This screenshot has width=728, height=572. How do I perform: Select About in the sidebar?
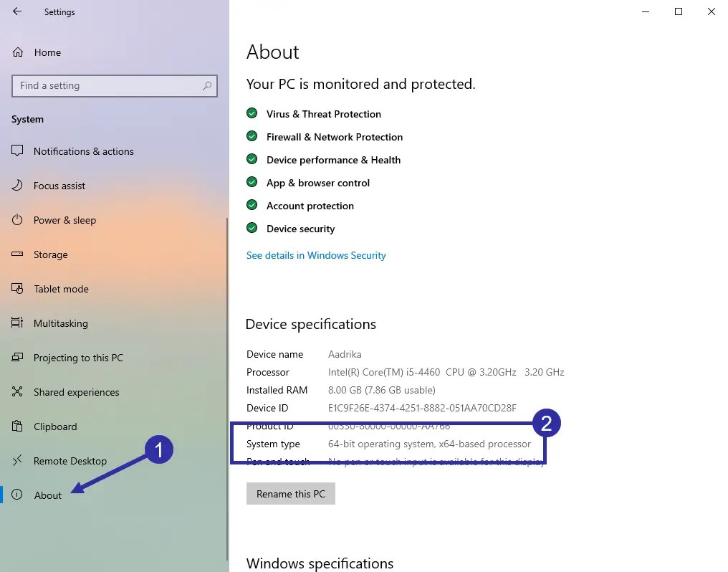48,495
